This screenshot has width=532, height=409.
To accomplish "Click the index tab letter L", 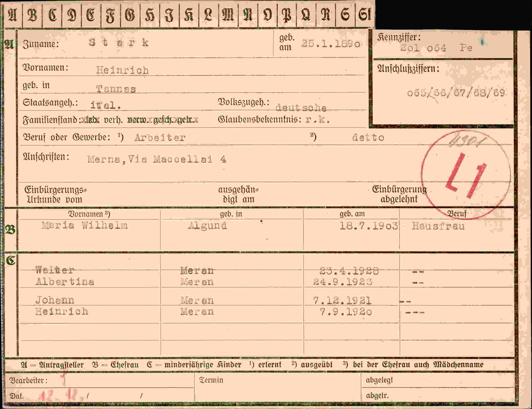I will pyautogui.click(x=208, y=15).
